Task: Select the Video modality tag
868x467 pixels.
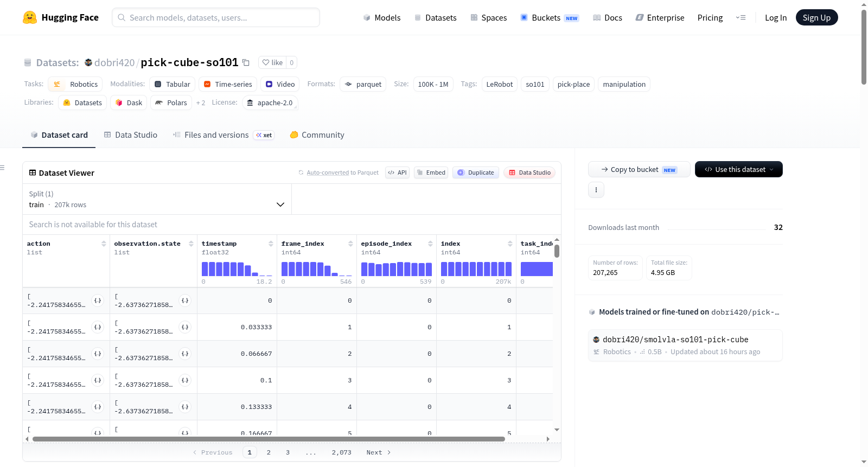Action: pos(280,84)
